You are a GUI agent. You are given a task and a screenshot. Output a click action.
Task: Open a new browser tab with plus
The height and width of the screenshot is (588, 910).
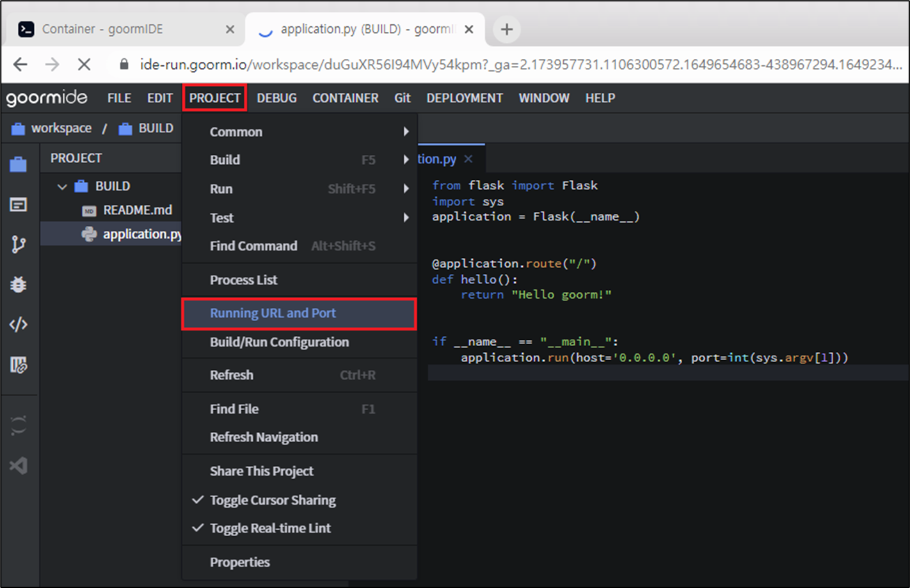click(x=506, y=29)
